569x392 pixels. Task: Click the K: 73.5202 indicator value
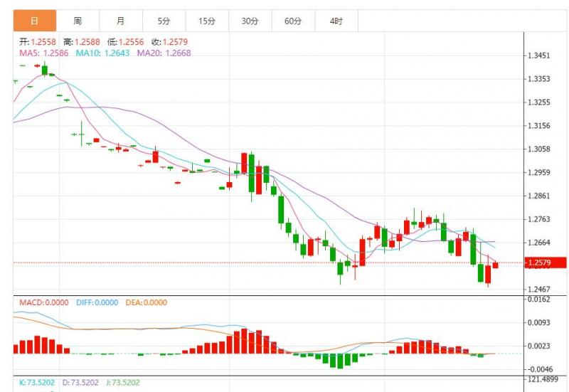click(37, 383)
